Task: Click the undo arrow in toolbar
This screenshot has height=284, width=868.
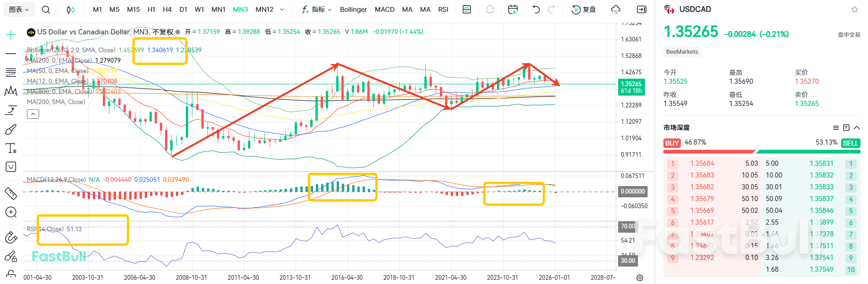Action: 536,9
